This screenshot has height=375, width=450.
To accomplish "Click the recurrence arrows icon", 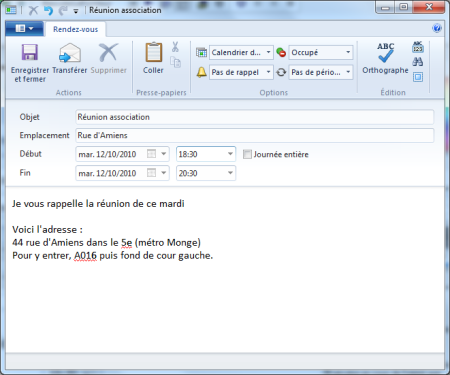I will pyautogui.click(x=281, y=72).
